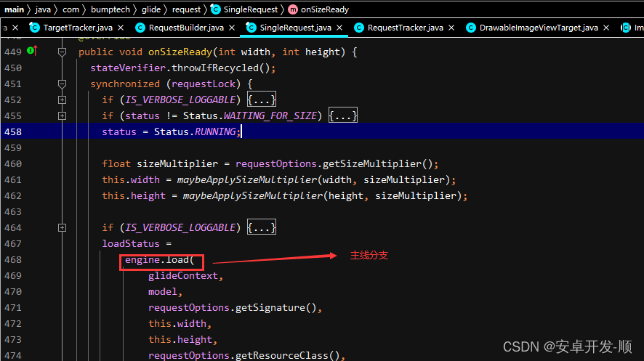
Task: Expand the folded block on line 452
Action: coord(63,100)
